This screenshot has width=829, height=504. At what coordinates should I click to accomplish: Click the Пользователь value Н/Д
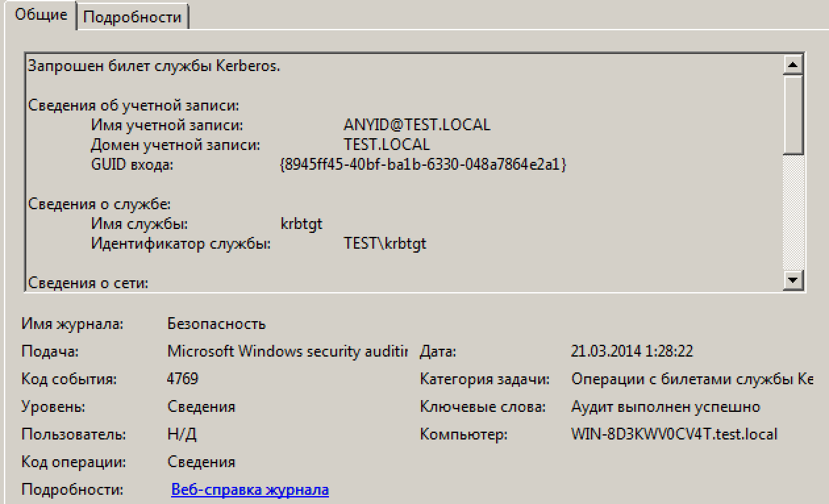click(x=182, y=435)
